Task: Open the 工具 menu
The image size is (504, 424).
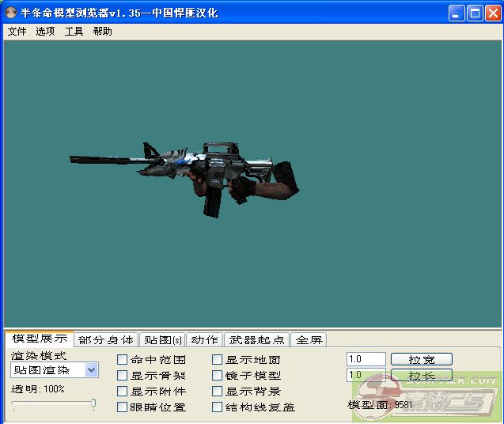Action: pyautogui.click(x=74, y=32)
